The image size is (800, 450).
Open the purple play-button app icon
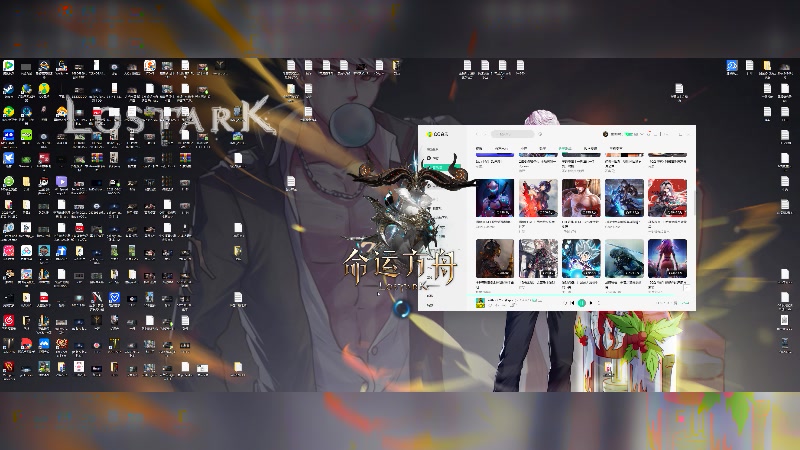pyautogui.click(x=61, y=182)
